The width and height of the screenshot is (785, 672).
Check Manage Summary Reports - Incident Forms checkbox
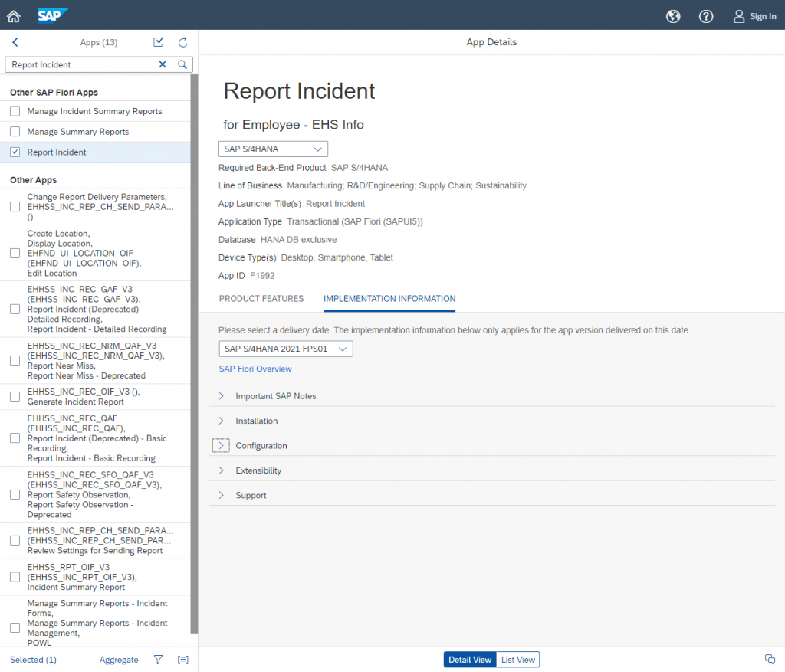coord(15,628)
